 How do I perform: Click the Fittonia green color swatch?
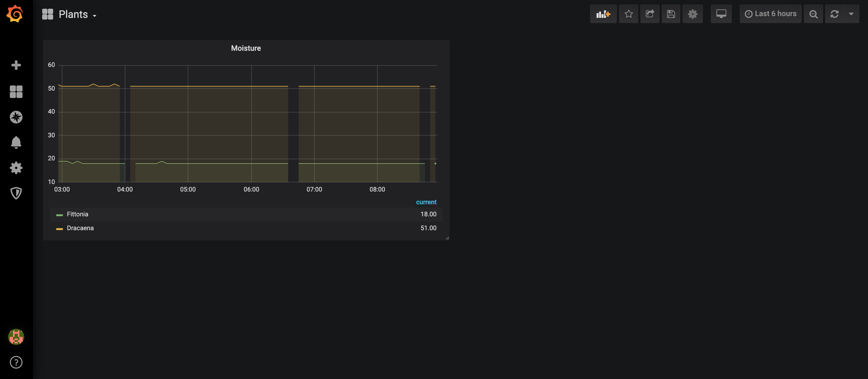[59, 215]
